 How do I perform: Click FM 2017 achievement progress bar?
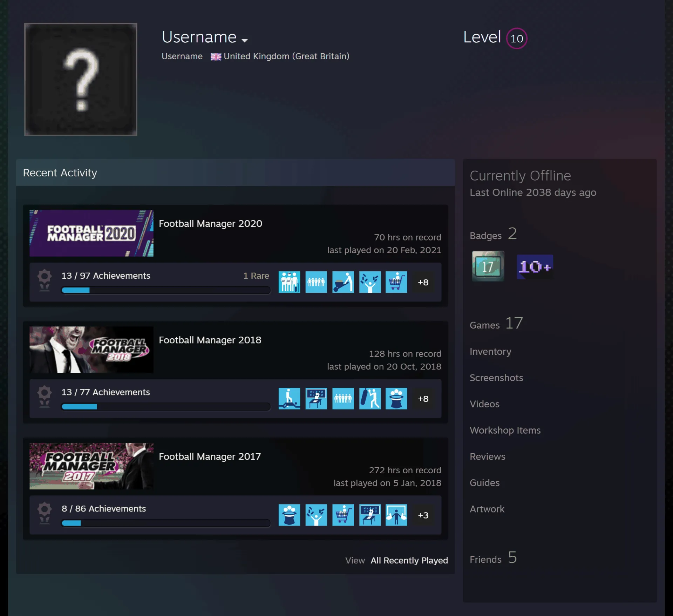click(166, 523)
